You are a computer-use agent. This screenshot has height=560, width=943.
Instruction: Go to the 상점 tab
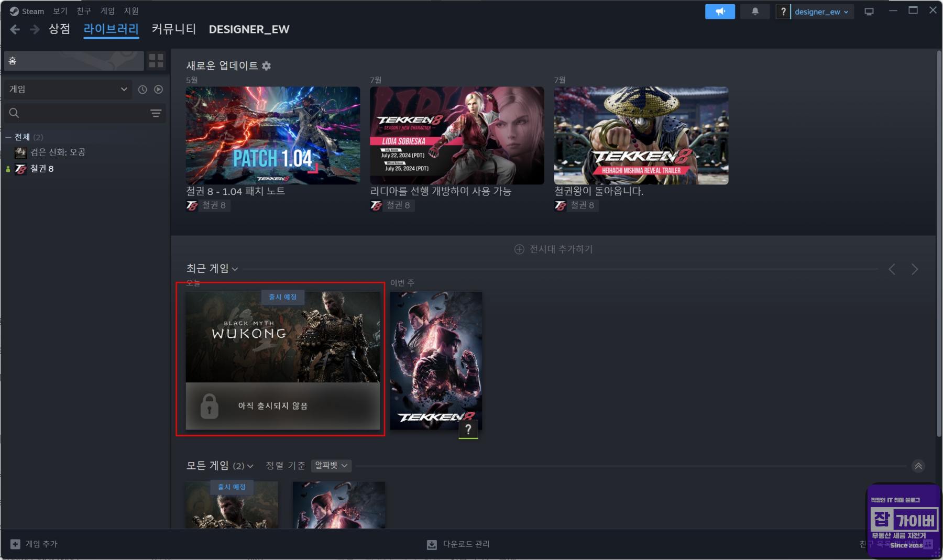pyautogui.click(x=59, y=29)
